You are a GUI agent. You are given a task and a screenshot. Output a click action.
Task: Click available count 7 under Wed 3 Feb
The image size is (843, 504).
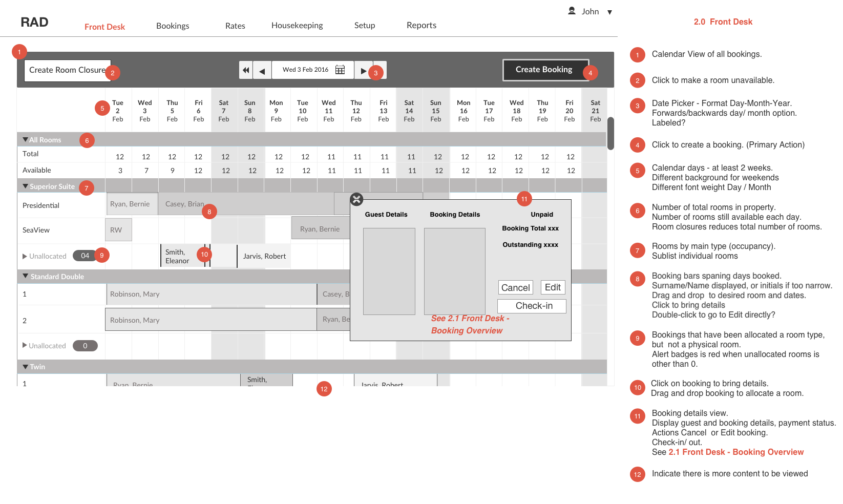(x=146, y=171)
